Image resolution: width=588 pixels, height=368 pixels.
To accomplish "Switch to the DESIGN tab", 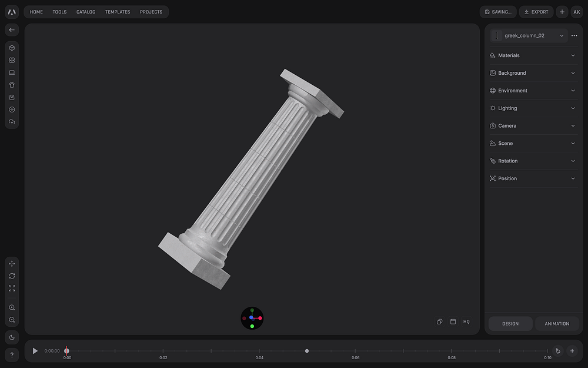I will point(510,324).
